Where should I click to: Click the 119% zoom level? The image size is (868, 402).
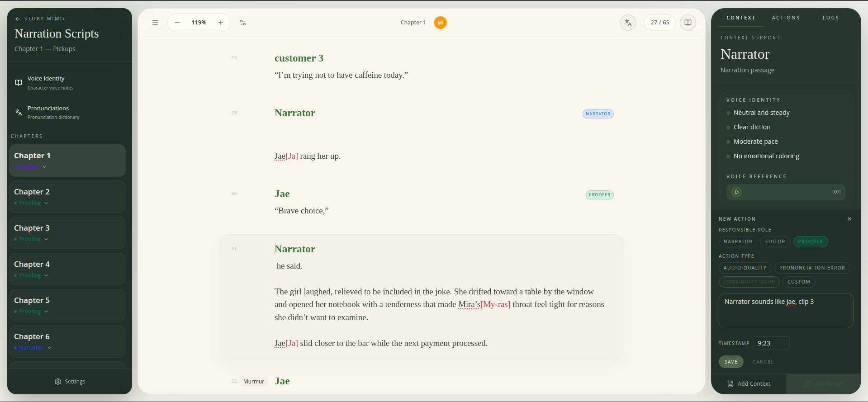199,23
